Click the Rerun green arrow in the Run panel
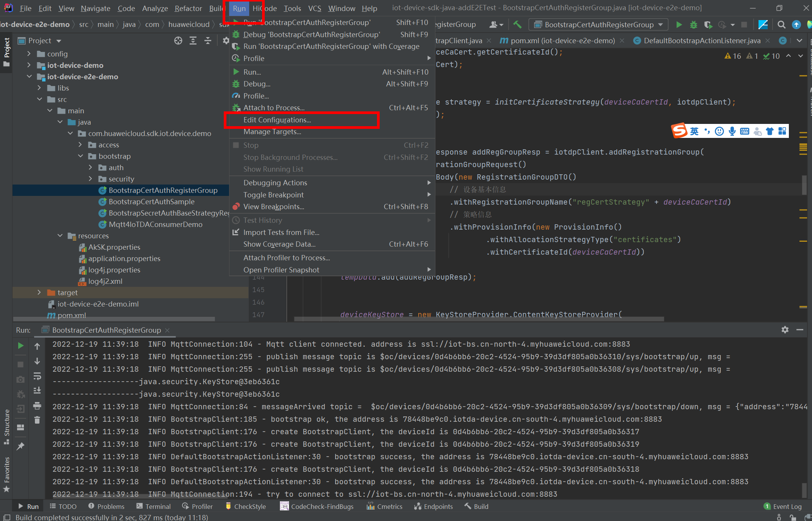Image resolution: width=812 pixels, height=521 pixels. pyautogui.click(x=21, y=346)
